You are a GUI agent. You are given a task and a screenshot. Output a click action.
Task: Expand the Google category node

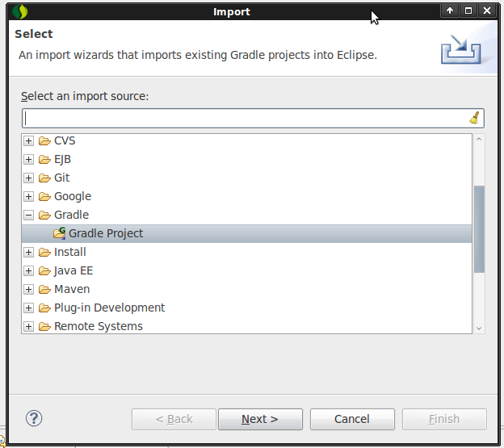tap(29, 196)
